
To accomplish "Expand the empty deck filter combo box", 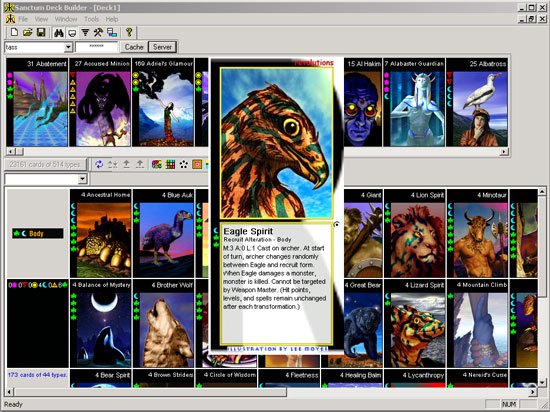I will click(82, 179).
